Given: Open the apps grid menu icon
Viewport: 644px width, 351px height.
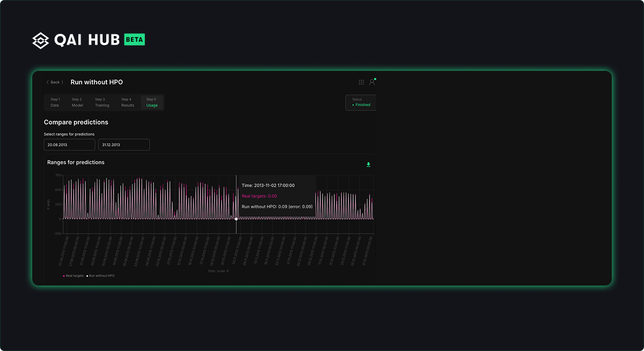Looking at the screenshot, I should [361, 82].
